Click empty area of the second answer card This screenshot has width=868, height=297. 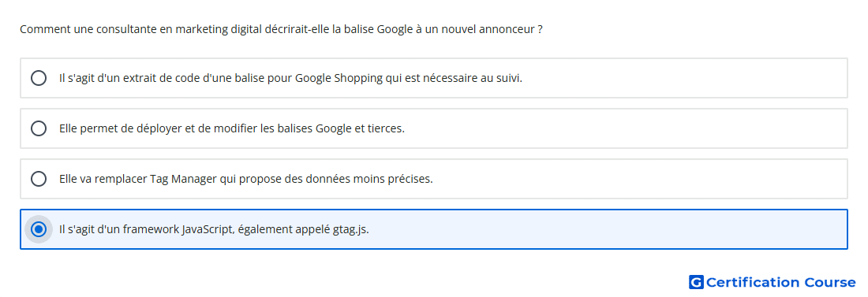pyautogui.click(x=626, y=128)
